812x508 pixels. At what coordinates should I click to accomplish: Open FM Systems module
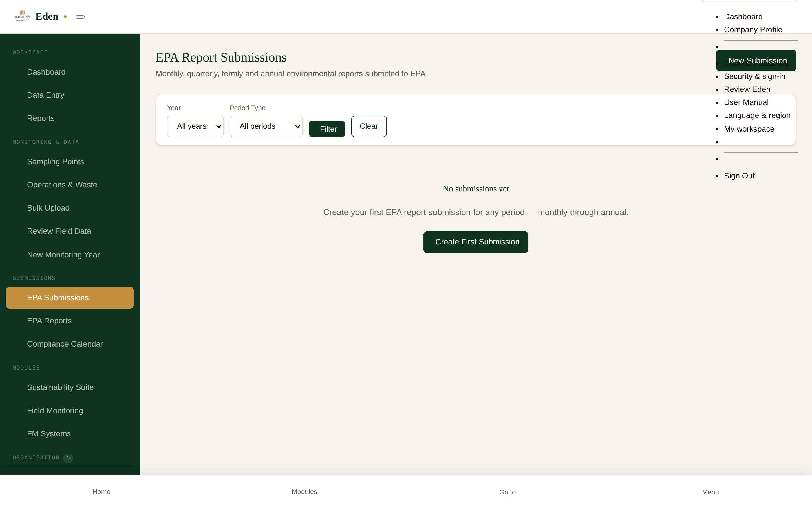(70, 434)
